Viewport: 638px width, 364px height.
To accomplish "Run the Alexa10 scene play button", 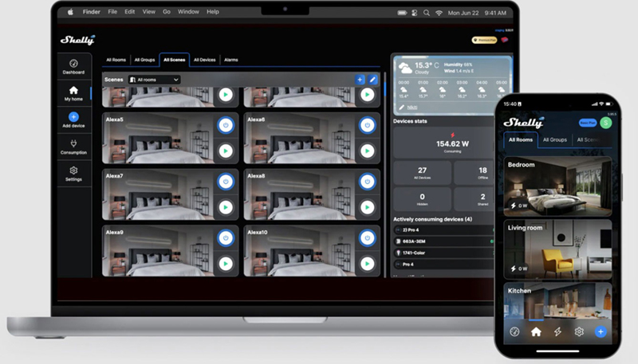I will 368,264.
